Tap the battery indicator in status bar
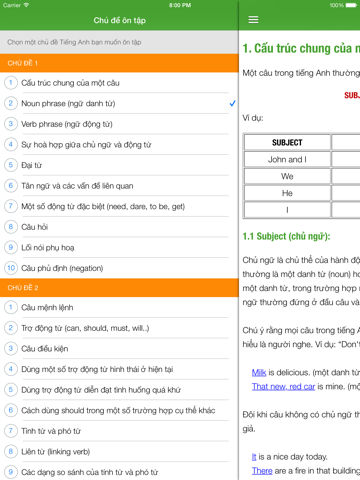The height and width of the screenshot is (480, 360). tap(351, 5)
